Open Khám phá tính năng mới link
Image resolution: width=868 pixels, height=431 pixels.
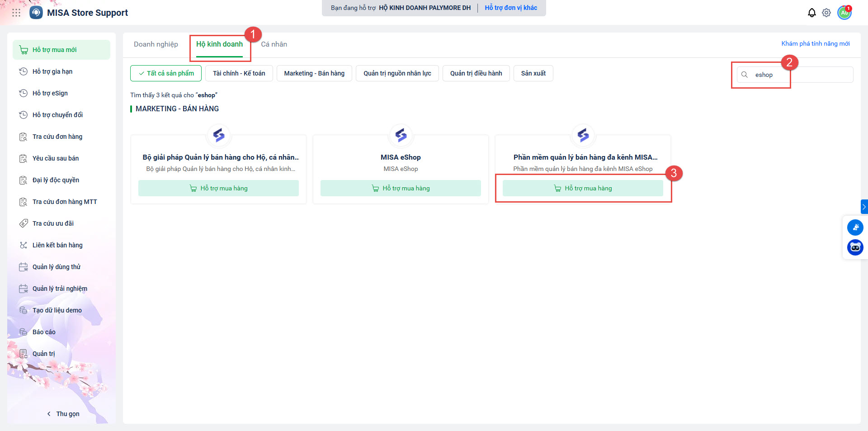coord(816,44)
